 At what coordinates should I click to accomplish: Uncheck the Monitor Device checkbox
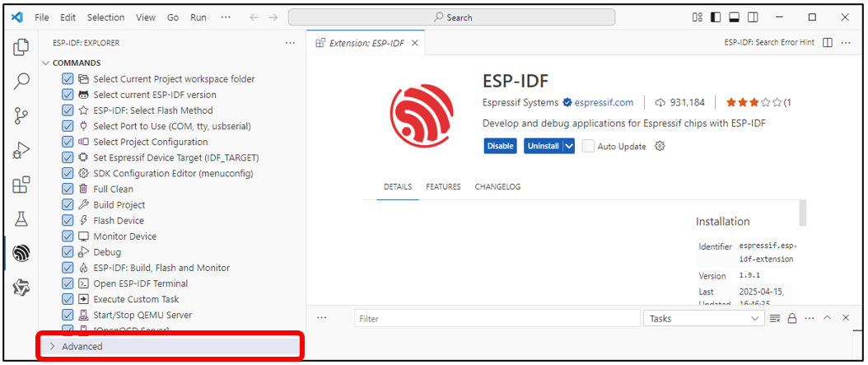point(68,236)
